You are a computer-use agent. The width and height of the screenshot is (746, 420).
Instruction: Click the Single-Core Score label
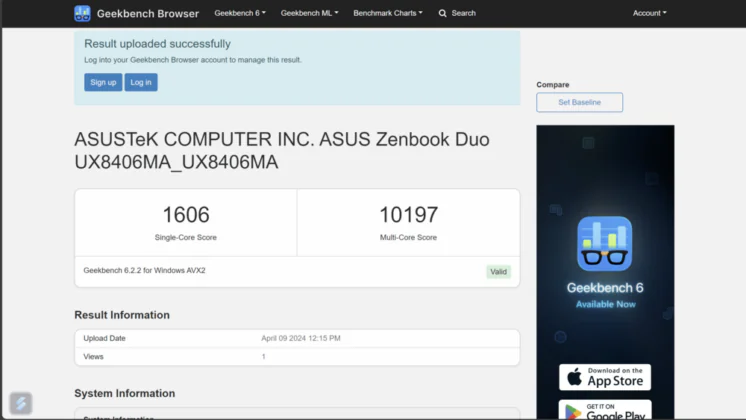186,237
